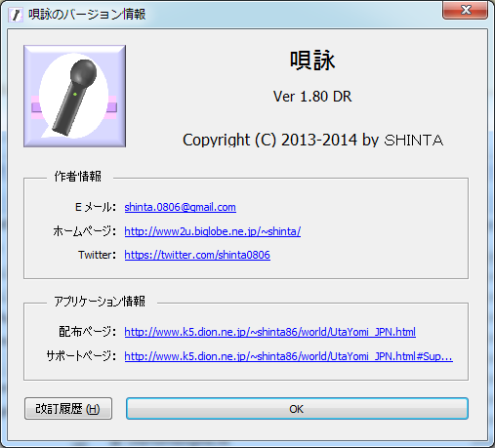Click the アプリケーション情報 group label
This screenshot has height=448, width=495.
pyautogui.click(x=100, y=302)
